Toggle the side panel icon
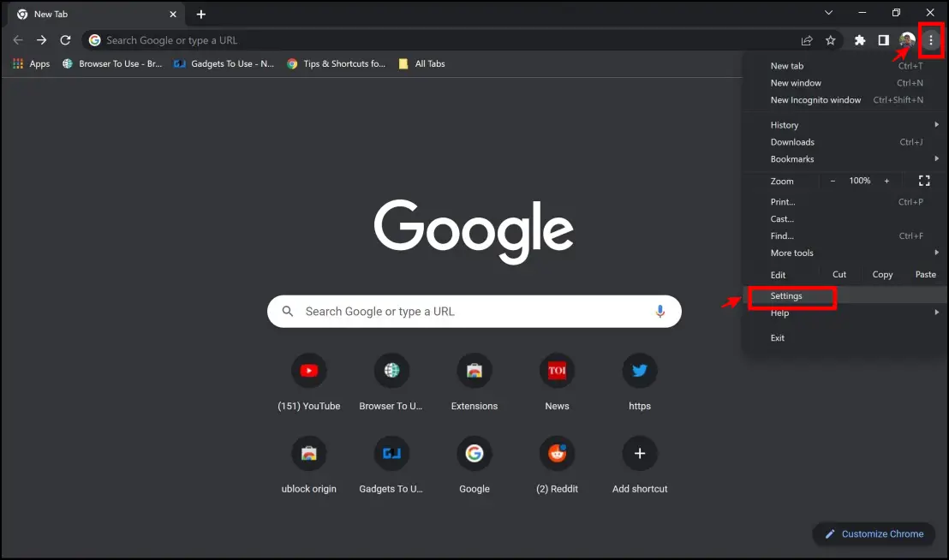Viewport: 949px width, 560px height. pyautogui.click(x=884, y=40)
